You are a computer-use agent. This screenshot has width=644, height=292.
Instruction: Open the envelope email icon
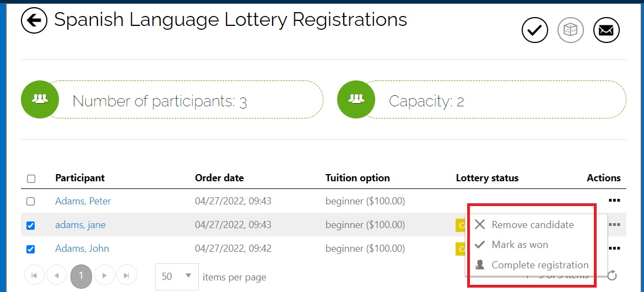[x=606, y=30]
